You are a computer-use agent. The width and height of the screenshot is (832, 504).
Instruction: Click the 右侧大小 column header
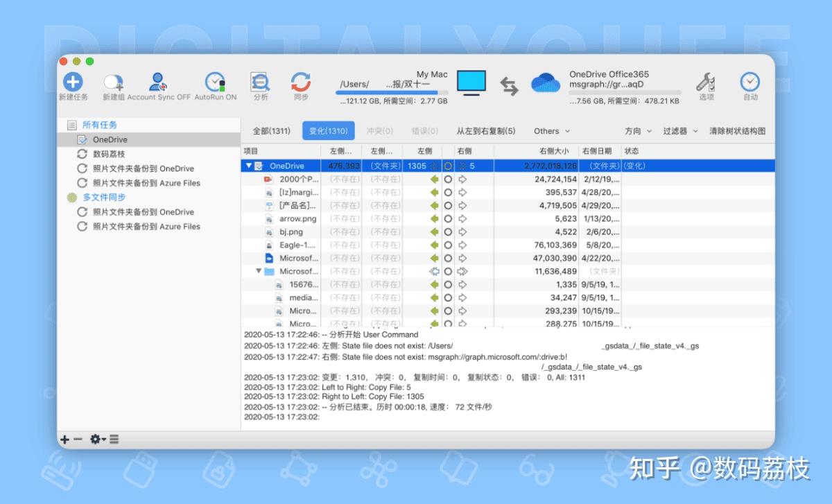coord(536,151)
